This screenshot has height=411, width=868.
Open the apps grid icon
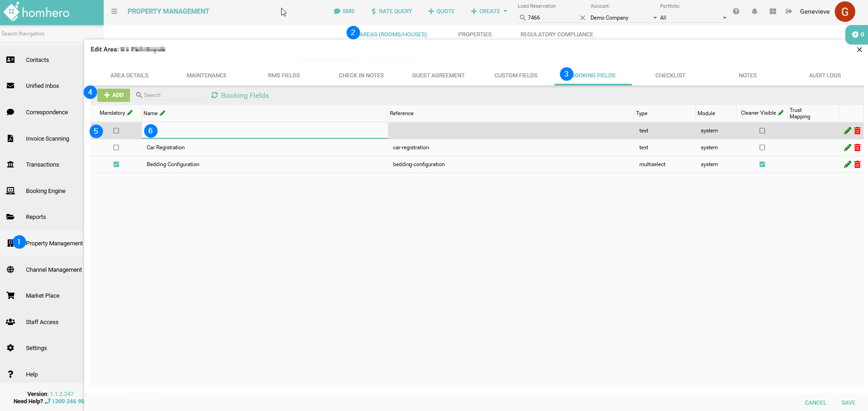tap(772, 11)
